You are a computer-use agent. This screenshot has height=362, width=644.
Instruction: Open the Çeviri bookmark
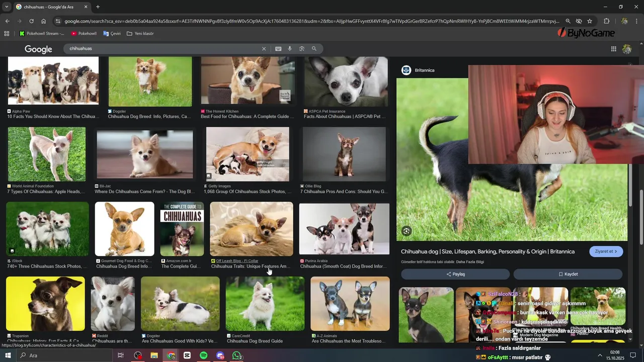point(112,34)
